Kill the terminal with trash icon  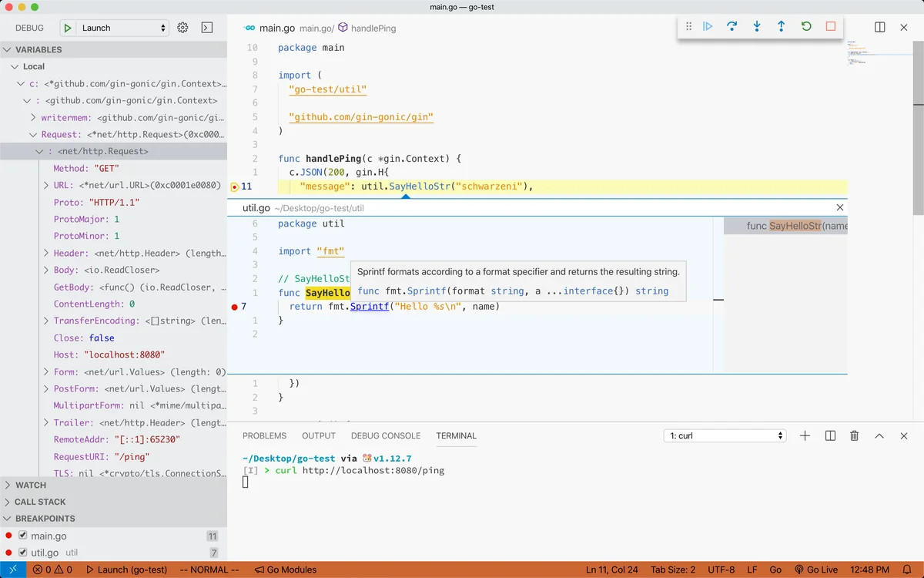855,435
